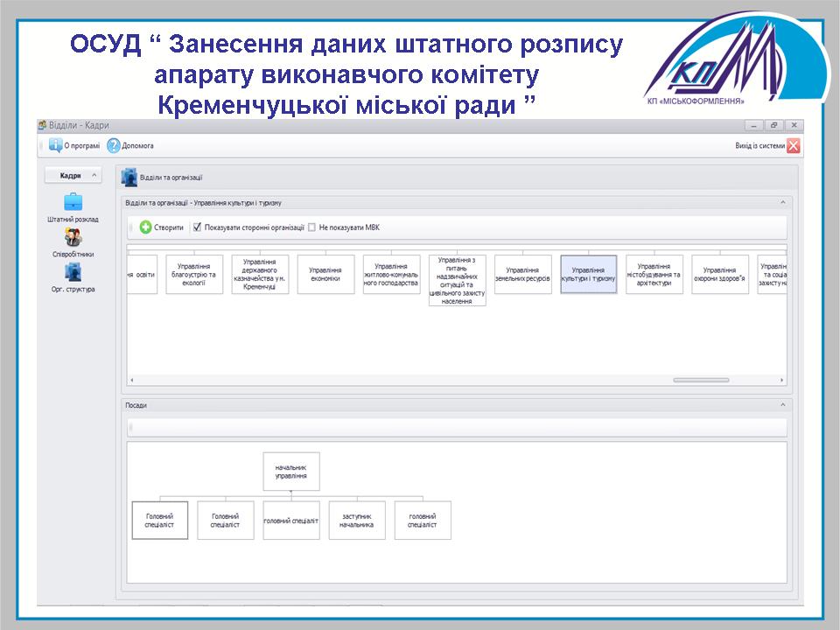The width and height of the screenshot is (840, 630).
Task: Collapse the Кадри sidebar group
Action: pyautogui.click(x=94, y=176)
